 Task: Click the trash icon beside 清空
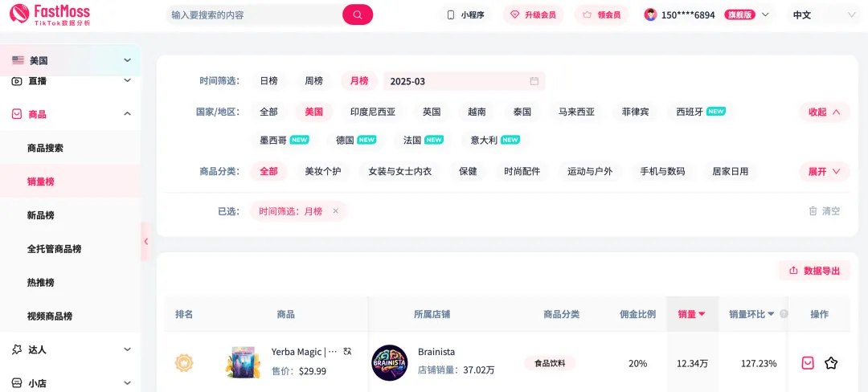[813, 210]
